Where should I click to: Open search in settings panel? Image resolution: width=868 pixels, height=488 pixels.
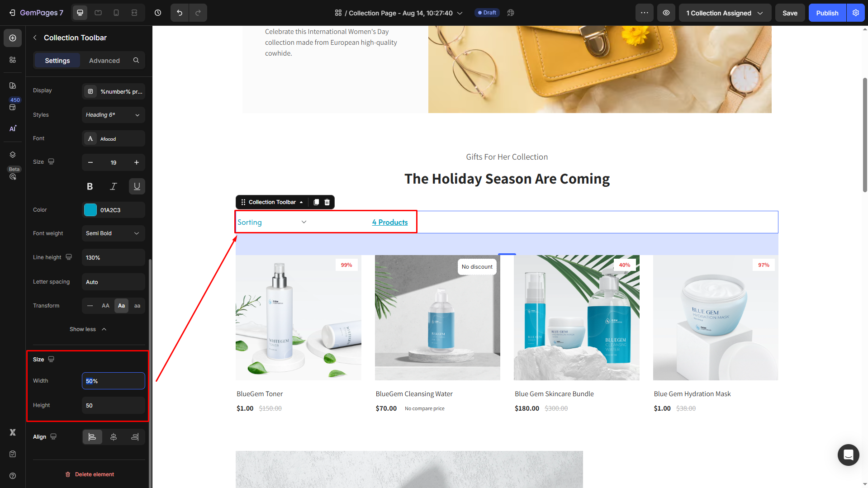coord(136,60)
